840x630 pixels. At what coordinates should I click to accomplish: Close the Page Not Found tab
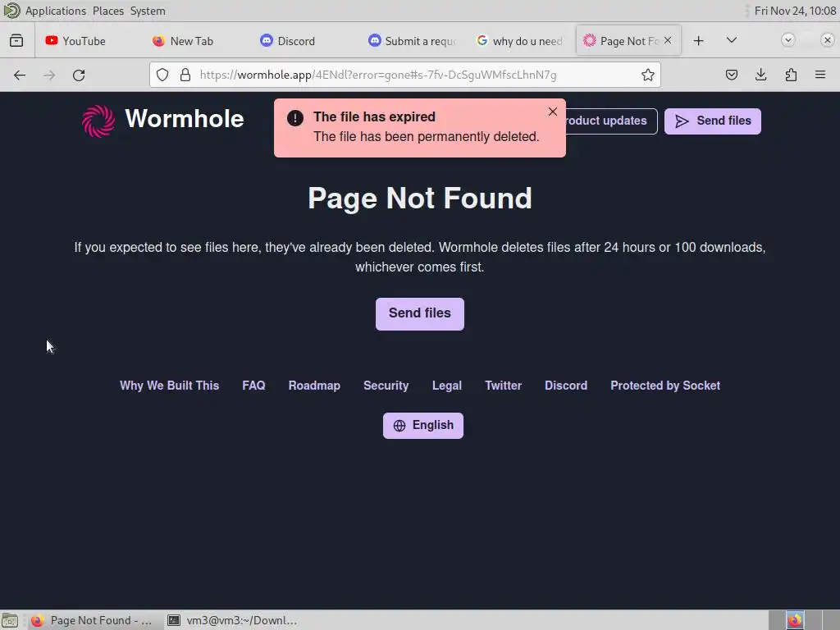(x=668, y=40)
